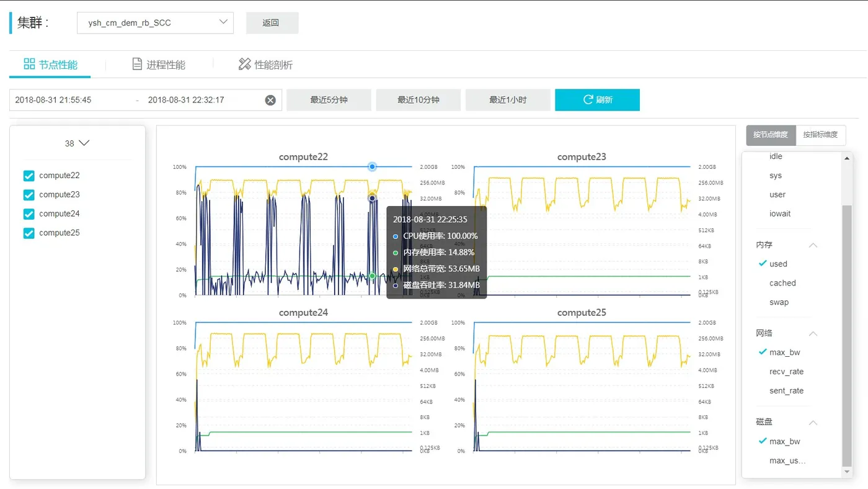Collapse the 网络 section chevron
Image resolution: width=868 pixels, height=489 pixels.
pyautogui.click(x=813, y=334)
